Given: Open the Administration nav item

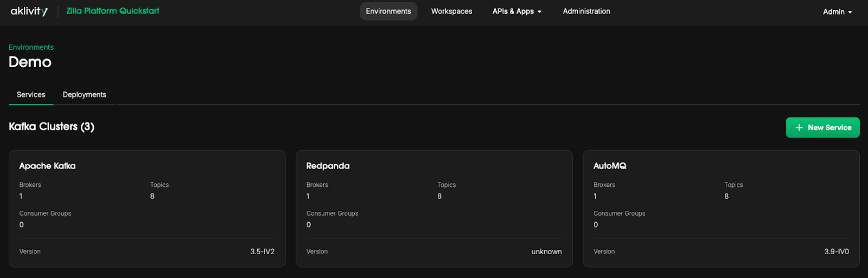Looking at the screenshot, I should click(586, 11).
